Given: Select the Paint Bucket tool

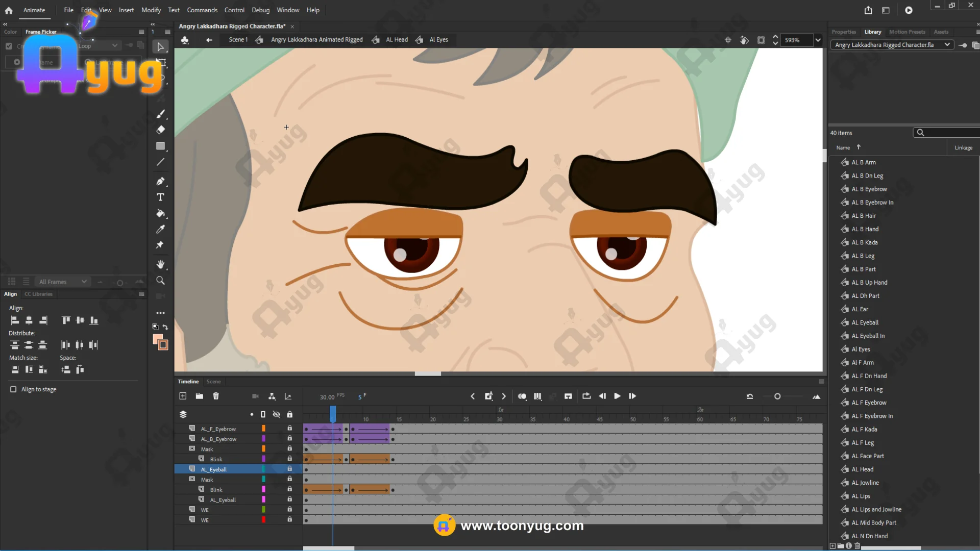Looking at the screenshot, I should (160, 213).
